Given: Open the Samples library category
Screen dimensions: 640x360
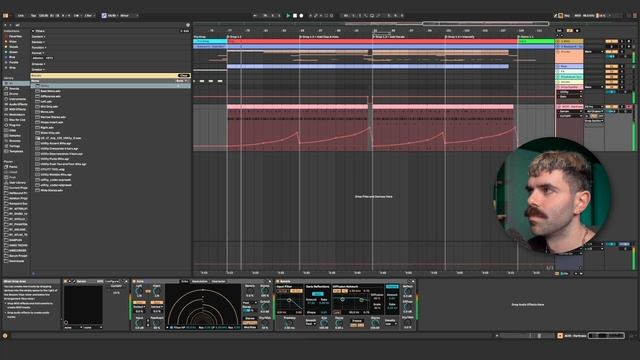Looking at the screenshot, I should [x=15, y=136].
